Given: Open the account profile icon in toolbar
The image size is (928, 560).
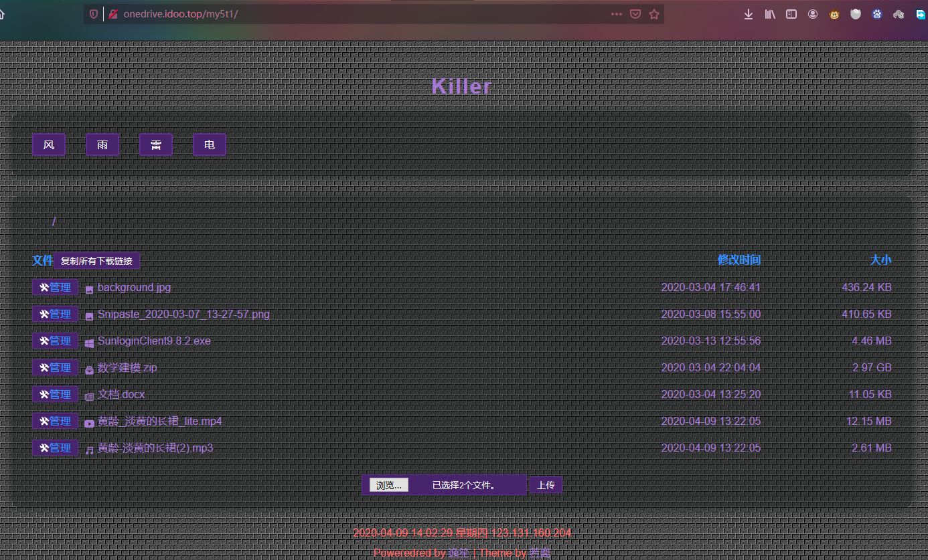Looking at the screenshot, I should pyautogui.click(x=813, y=14).
